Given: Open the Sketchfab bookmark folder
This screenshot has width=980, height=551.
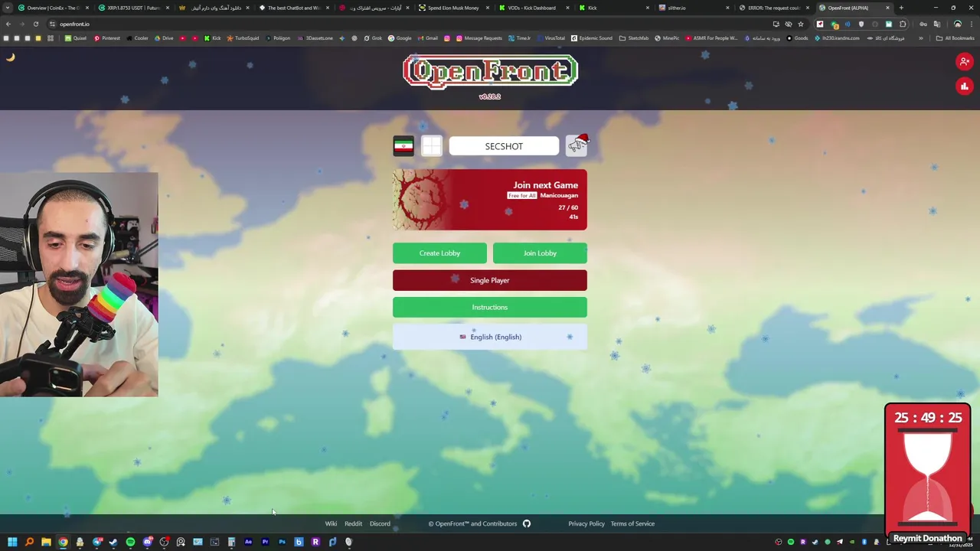Looking at the screenshot, I should tap(633, 38).
